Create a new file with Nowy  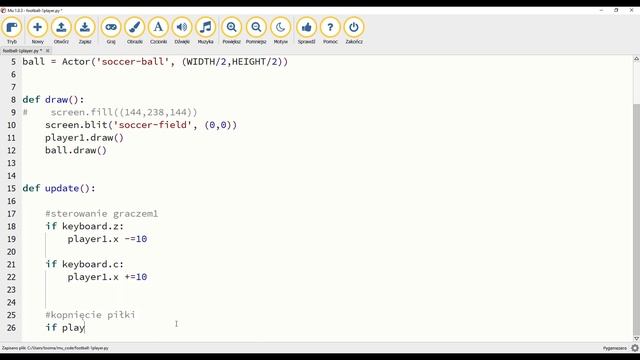(38, 31)
